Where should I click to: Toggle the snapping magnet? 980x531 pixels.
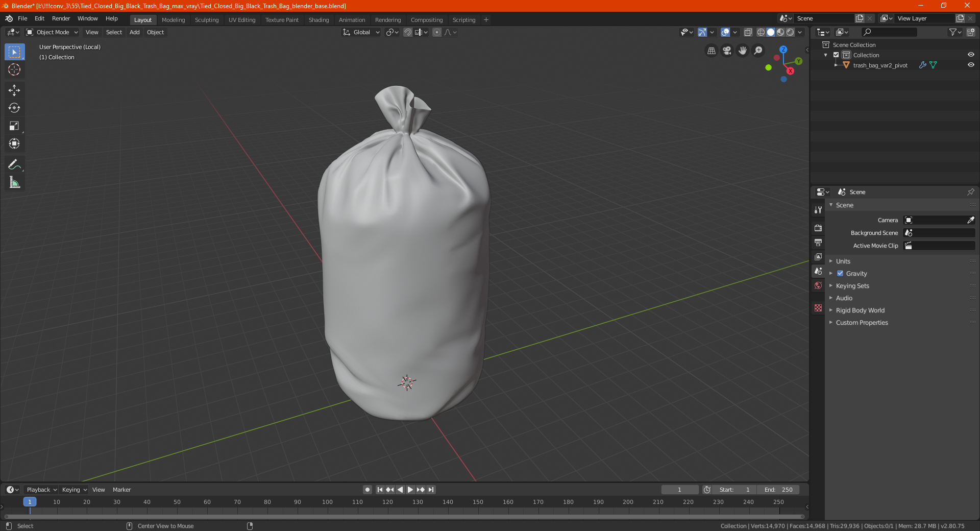coord(408,32)
